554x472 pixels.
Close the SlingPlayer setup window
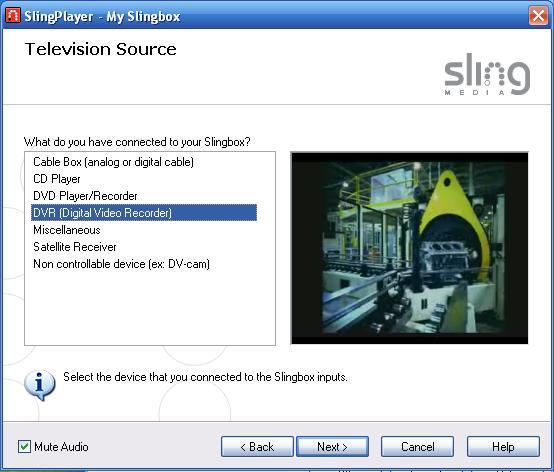[x=538, y=16]
